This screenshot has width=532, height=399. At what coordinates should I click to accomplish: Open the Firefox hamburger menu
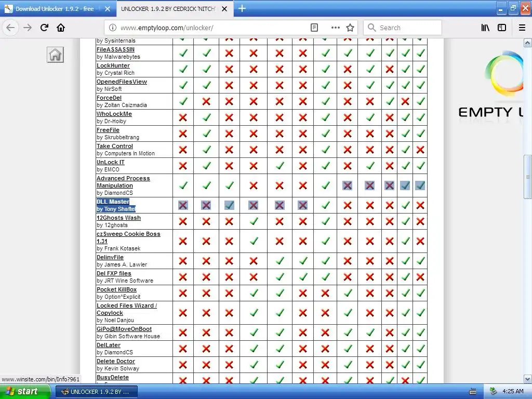coord(522,28)
